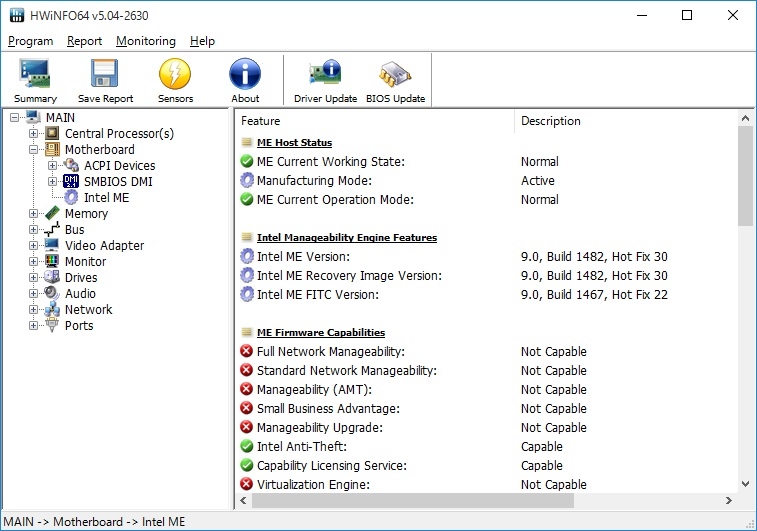The height and width of the screenshot is (531, 757).
Task: Expand the Central Processor(s) node
Action: pyautogui.click(x=34, y=134)
